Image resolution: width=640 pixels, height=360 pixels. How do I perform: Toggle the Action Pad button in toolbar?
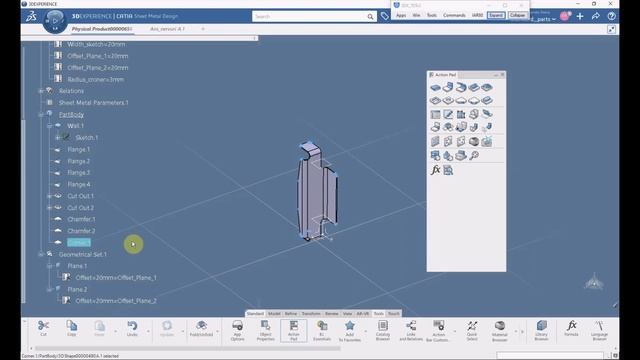click(293, 331)
